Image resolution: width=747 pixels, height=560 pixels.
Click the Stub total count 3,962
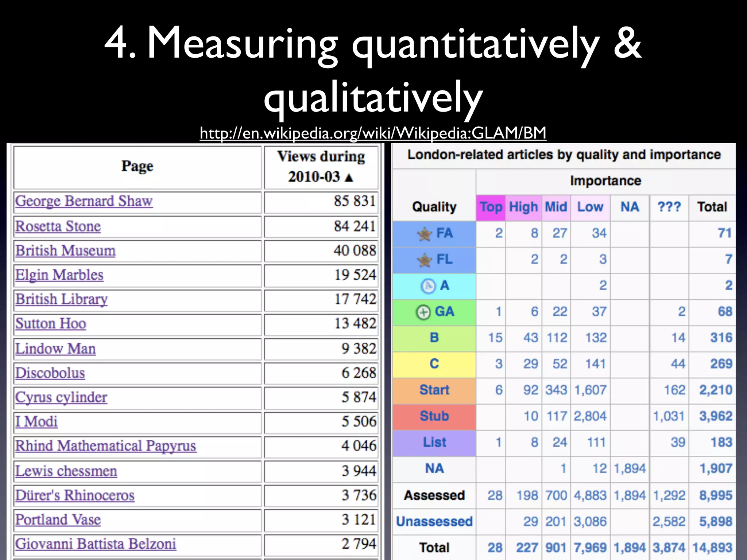[x=716, y=416]
